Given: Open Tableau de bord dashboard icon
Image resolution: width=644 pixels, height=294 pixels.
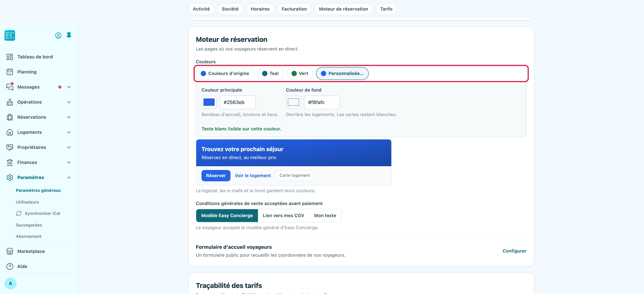Looking at the screenshot, I should pyautogui.click(x=10, y=57).
